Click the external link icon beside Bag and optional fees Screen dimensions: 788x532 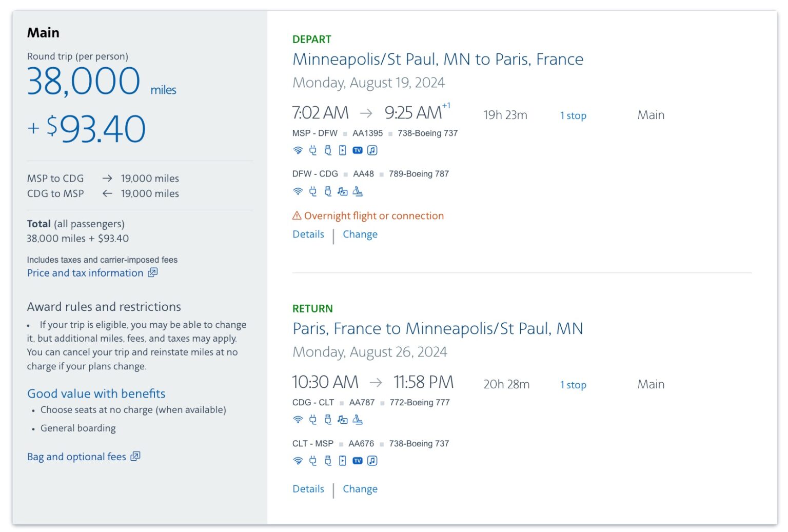coord(134,456)
